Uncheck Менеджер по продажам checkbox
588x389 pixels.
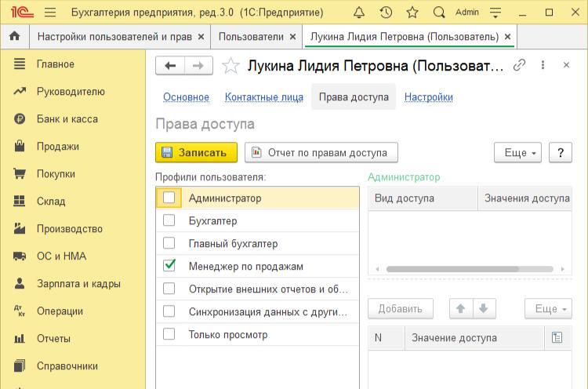click(169, 266)
